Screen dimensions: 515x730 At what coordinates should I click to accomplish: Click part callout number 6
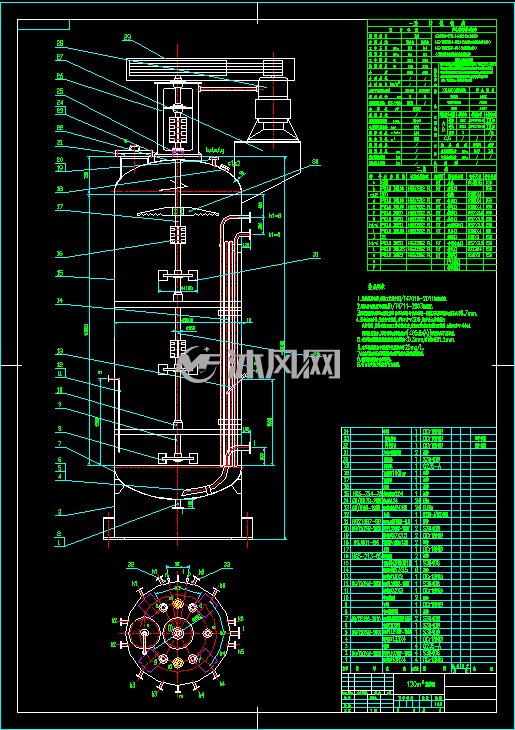[x=60, y=460]
